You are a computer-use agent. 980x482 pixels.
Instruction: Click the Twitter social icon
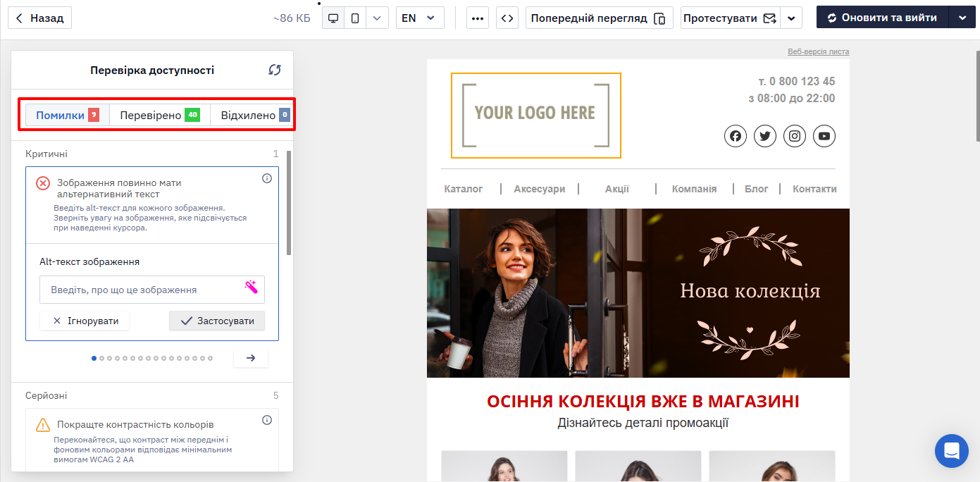765,136
